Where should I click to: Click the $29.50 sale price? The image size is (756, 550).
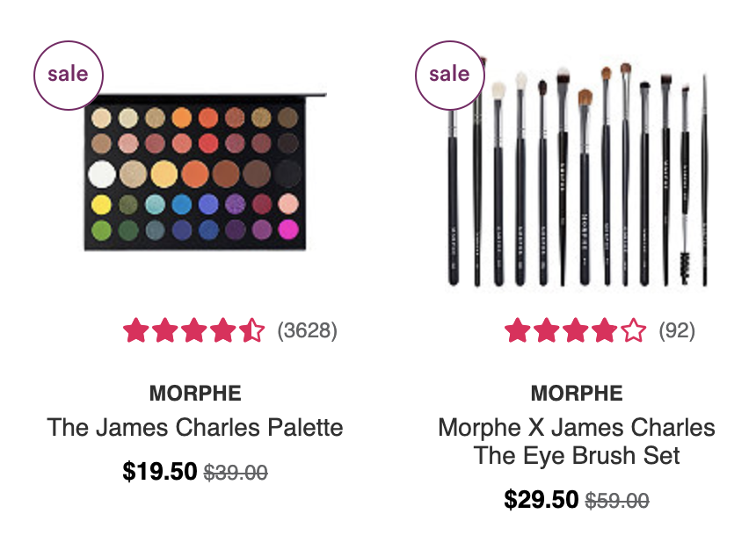pyautogui.click(x=541, y=500)
